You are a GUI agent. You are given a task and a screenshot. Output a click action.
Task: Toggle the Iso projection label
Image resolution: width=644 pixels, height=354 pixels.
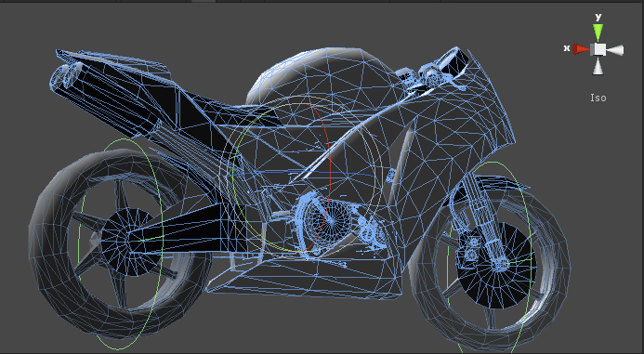598,98
